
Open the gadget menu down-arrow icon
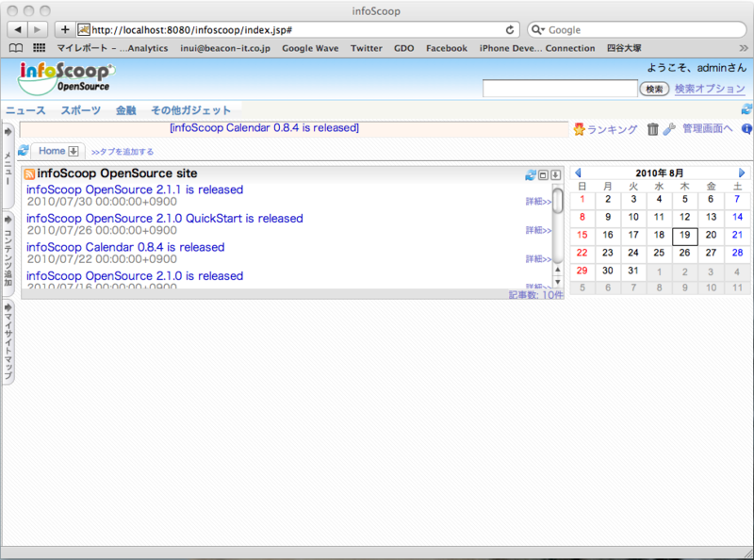[555, 175]
